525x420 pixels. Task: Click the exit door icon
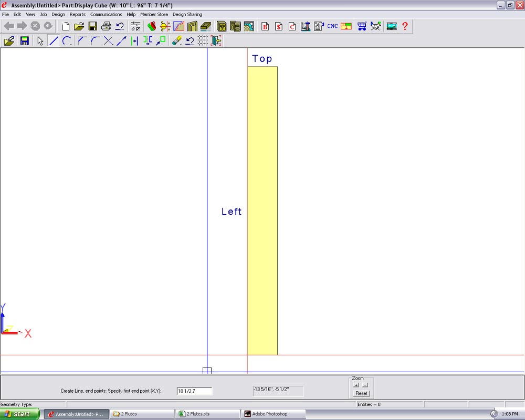(x=216, y=41)
